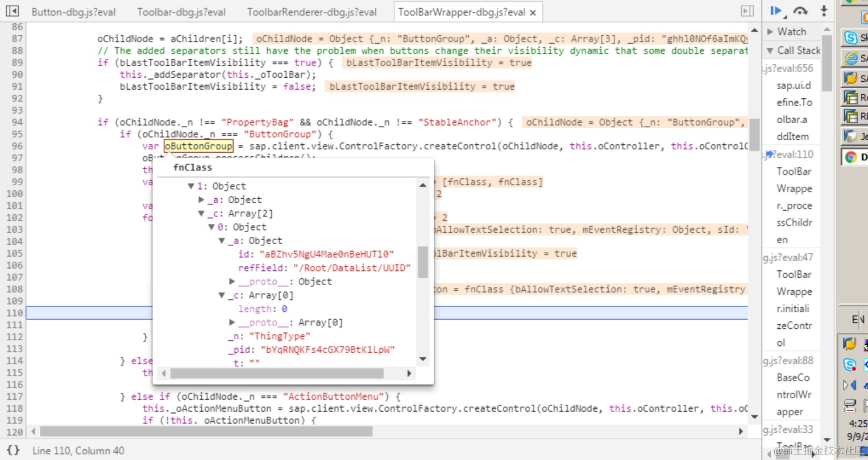The height and width of the screenshot is (460, 868).
Task: Click the "Line 110, Column 40" status text
Action: point(78,450)
